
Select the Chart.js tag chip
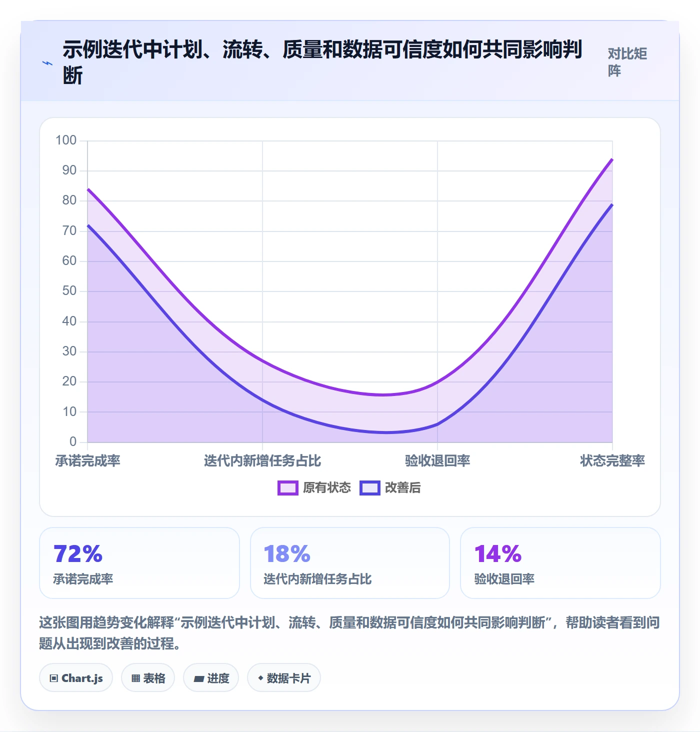76,678
